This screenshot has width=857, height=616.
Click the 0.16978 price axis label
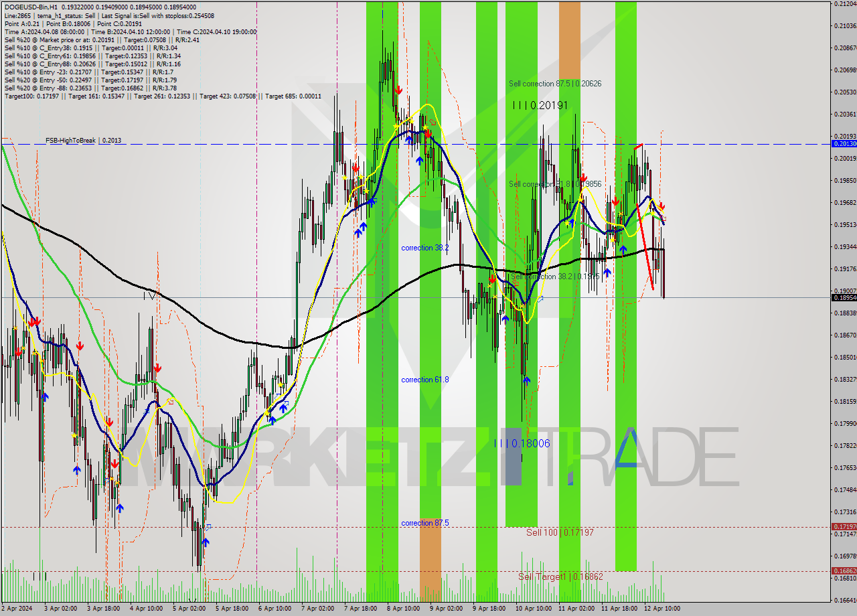pyautogui.click(x=845, y=556)
